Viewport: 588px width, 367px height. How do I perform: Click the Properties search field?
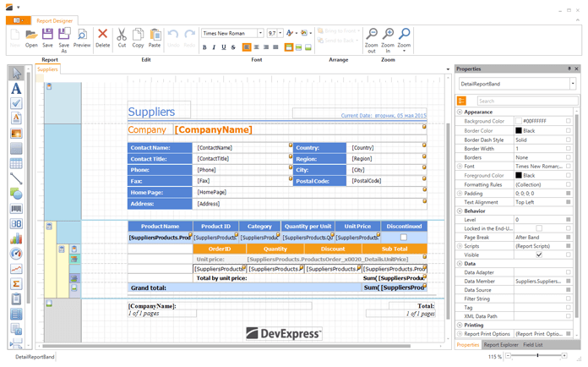coord(524,101)
